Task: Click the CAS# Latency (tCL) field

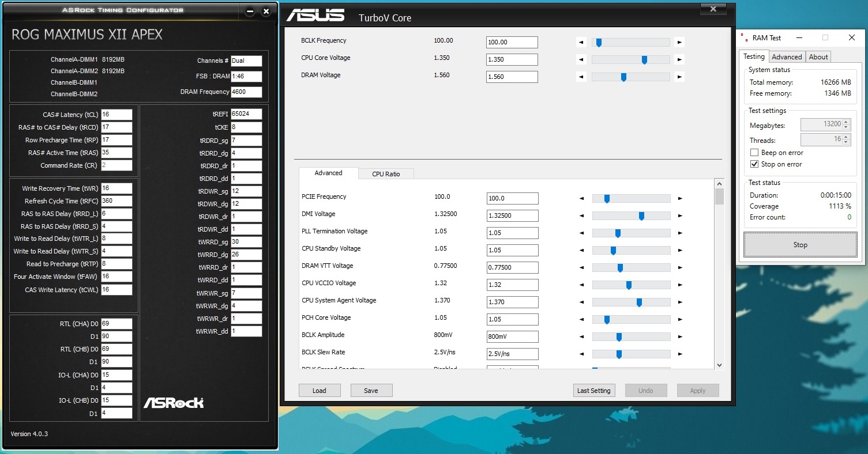Action: 117,115
